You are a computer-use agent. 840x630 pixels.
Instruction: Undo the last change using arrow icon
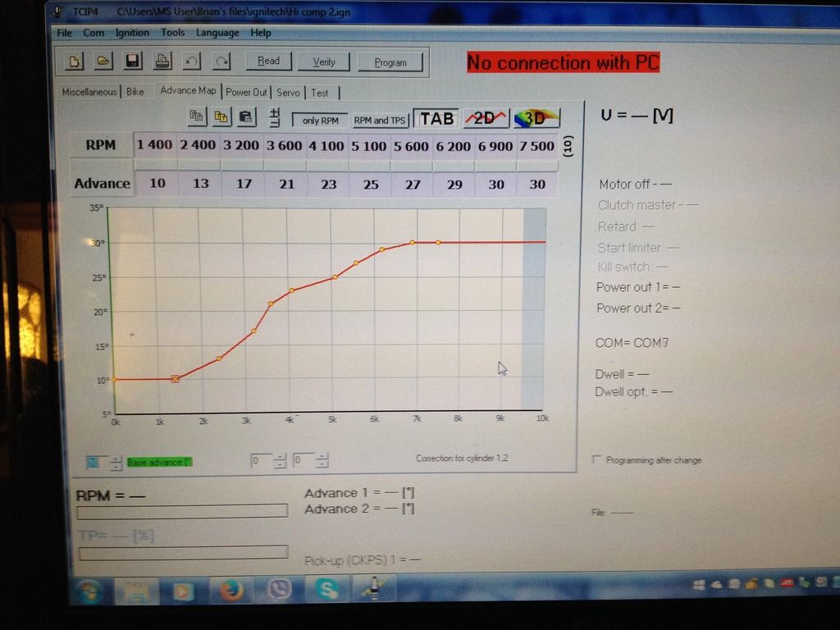click(x=191, y=61)
